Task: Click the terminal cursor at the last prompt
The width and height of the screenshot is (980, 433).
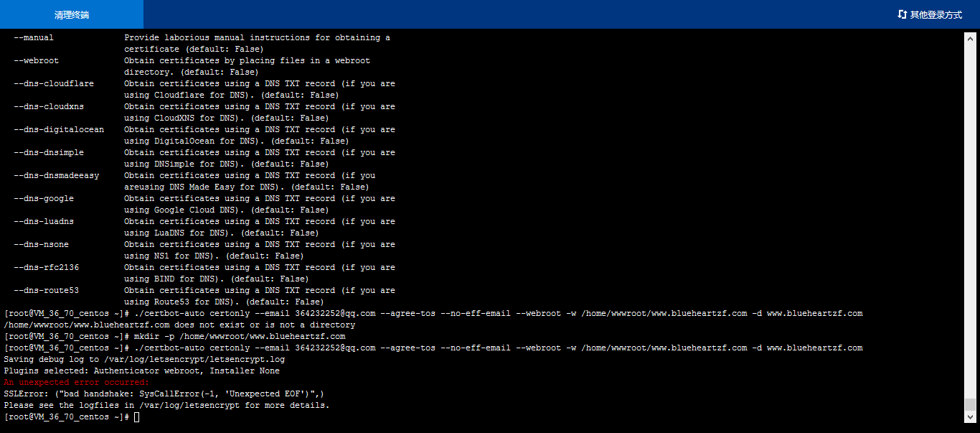Action: pyautogui.click(x=136, y=417)
